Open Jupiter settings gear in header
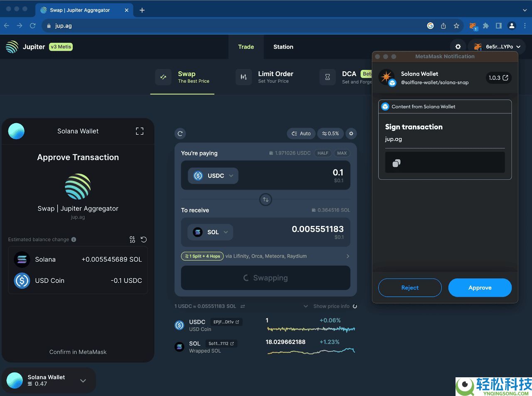This screenshot has width=532, height=396. [x=458, y=47]
